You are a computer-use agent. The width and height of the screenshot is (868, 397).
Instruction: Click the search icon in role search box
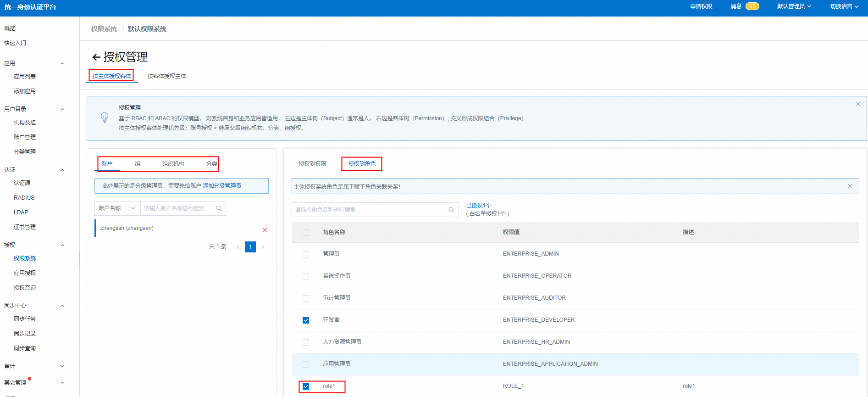(451, 210)
